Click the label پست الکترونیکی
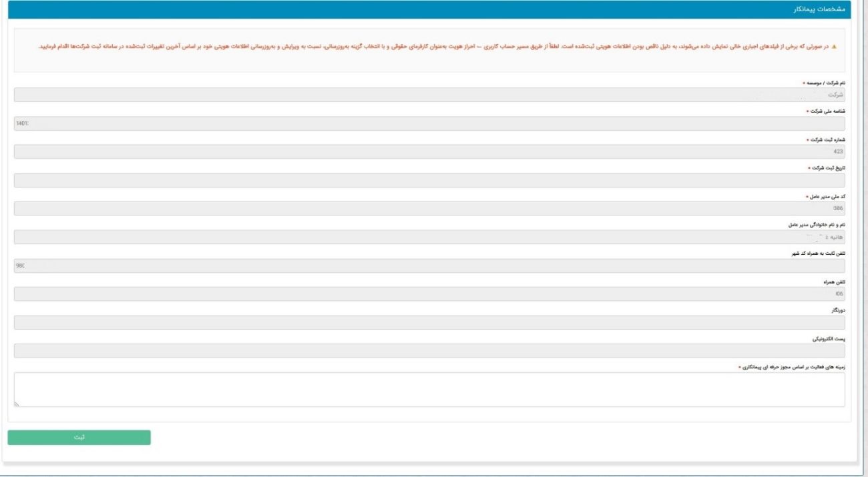The width and height of the screenshot is (868, 477). coord(830,338)
